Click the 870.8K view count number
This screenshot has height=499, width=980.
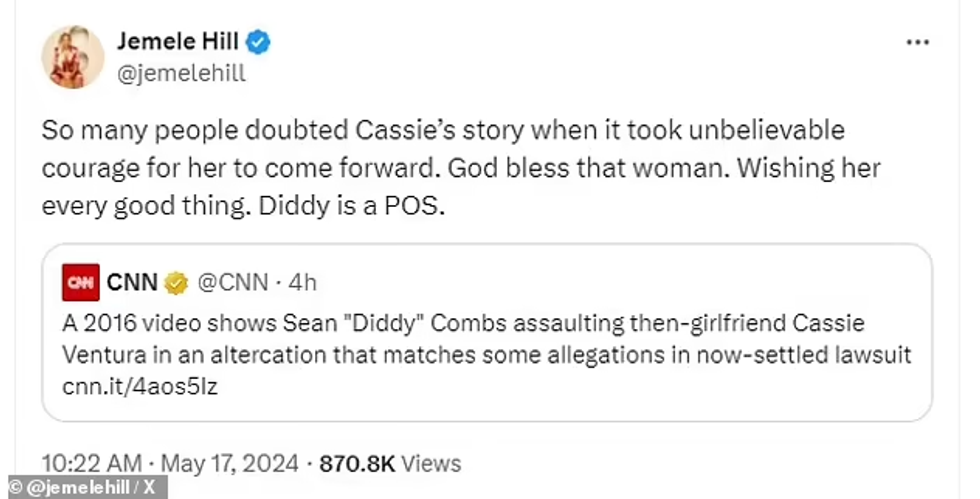coord(358,463)
